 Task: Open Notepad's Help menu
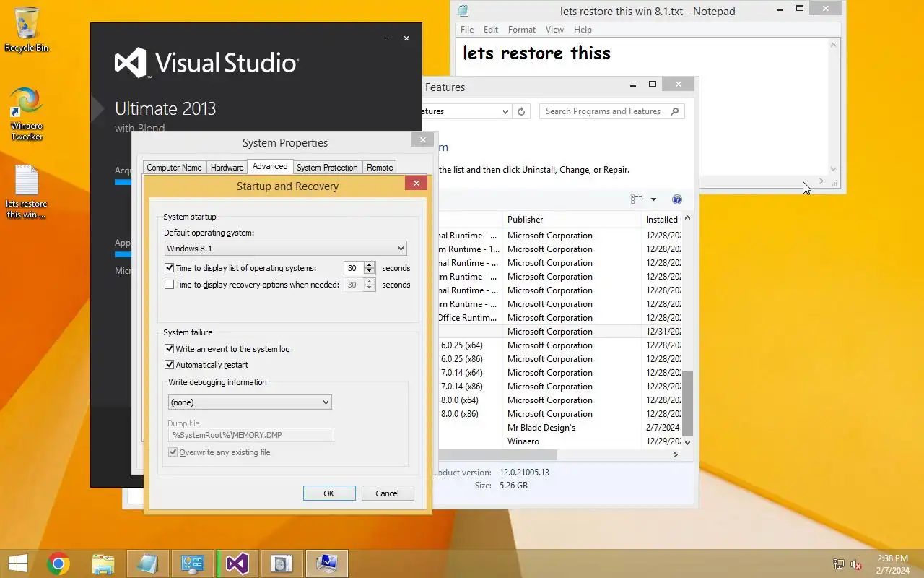click(583, 30)
